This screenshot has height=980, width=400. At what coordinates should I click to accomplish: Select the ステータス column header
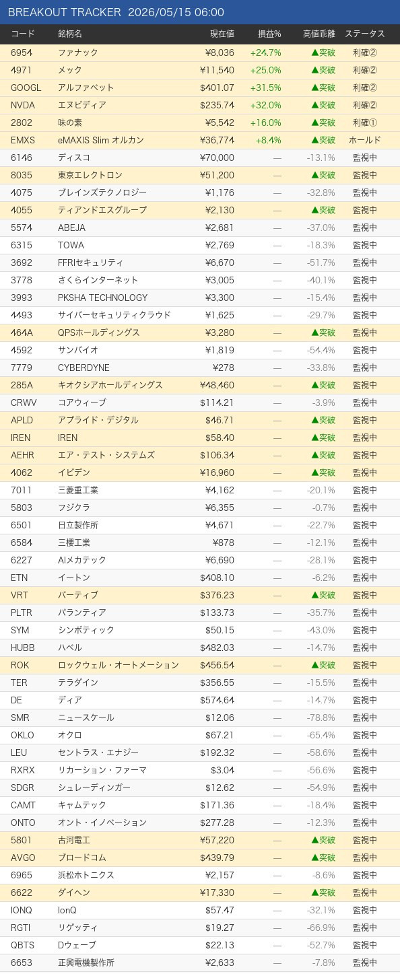tap(365, 34)
